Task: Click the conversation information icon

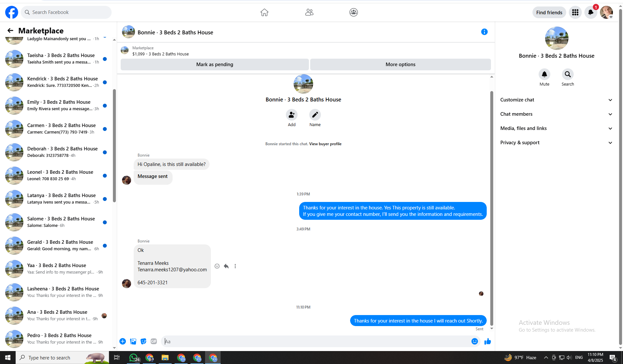Action: (x=484, y=32)
